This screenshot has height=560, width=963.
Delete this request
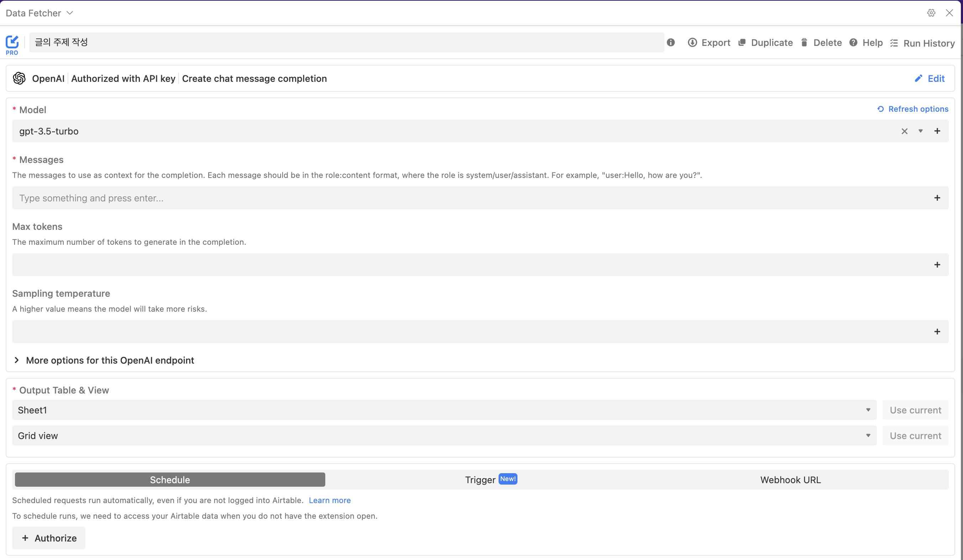(821, 43)
